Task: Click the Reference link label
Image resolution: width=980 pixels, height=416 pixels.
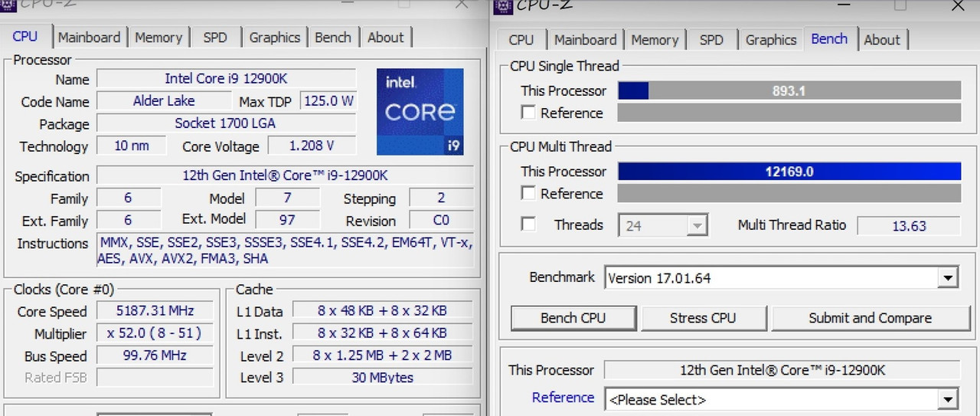Action: pos(563,397)
